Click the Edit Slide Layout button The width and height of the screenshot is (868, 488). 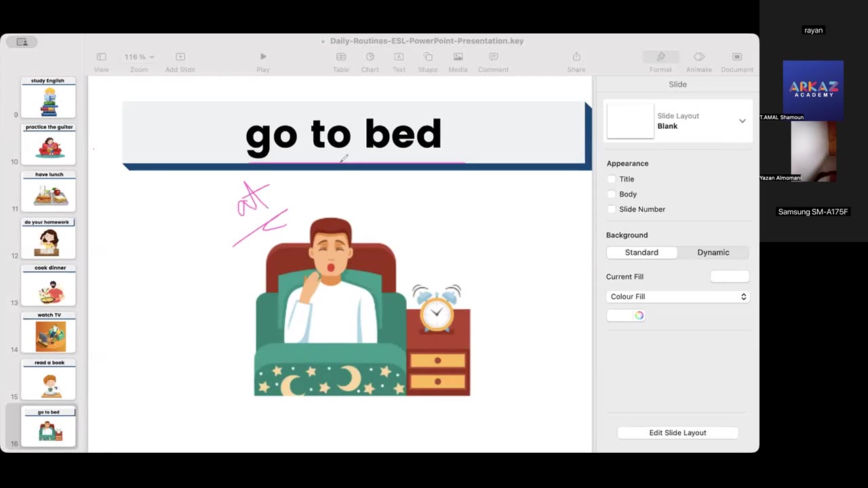click(678, 432)
